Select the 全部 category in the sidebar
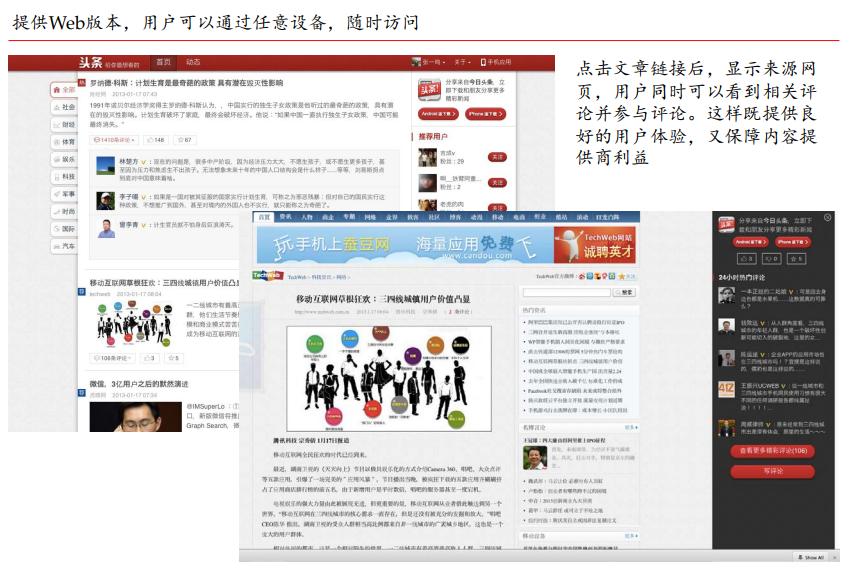This screenshot has height=581, width=859. point(64,89)
